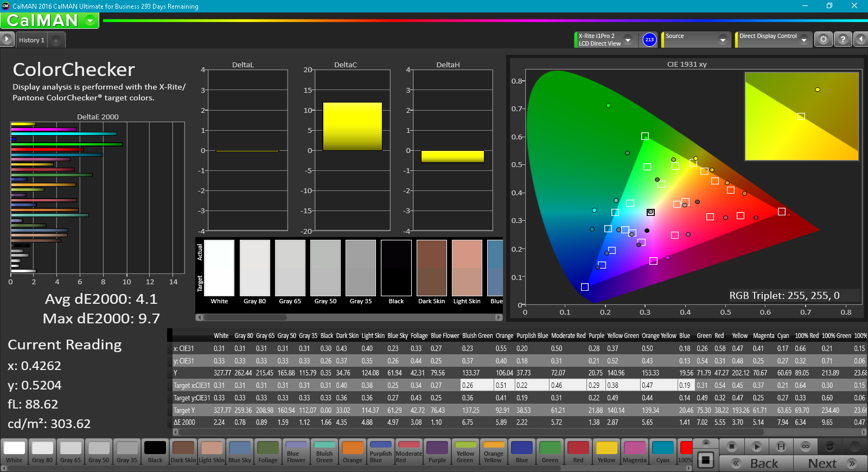Expand left panel with the play-arrow toggle
The image size is (868, 472).
[7, 39]
